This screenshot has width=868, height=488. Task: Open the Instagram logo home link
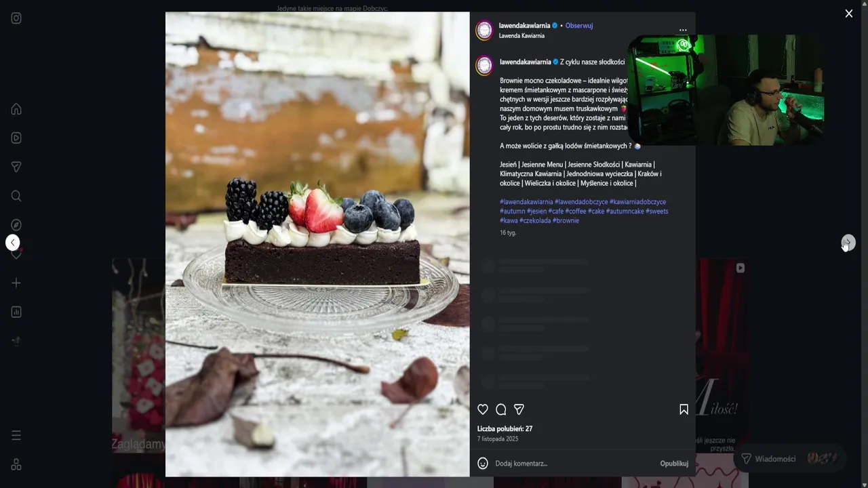(x=16, y=18)
